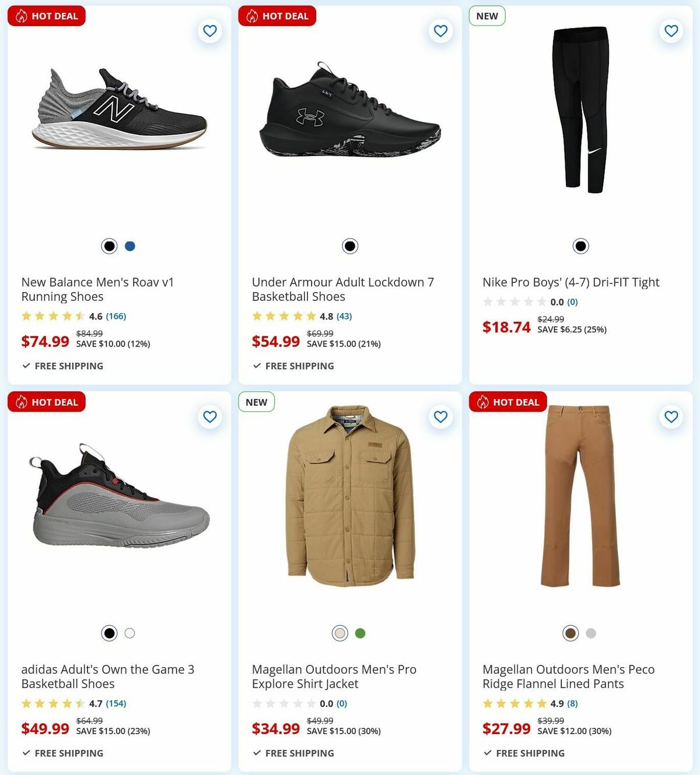Select the gray option for Peco Ridge pants

tap(590, 633)
